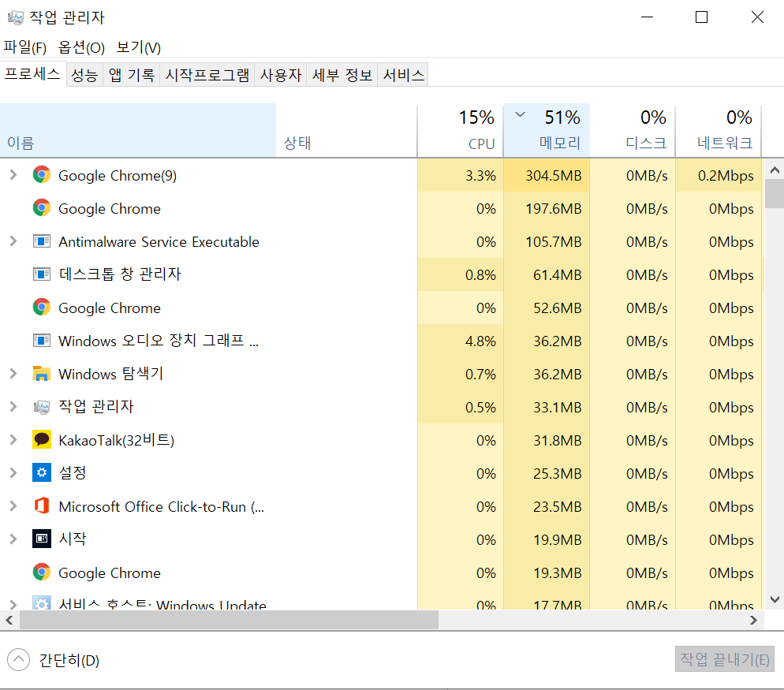Screen dimensions: 784x690
Task: Expand the Windows 탐색기 process group
Action: [13, 374]
